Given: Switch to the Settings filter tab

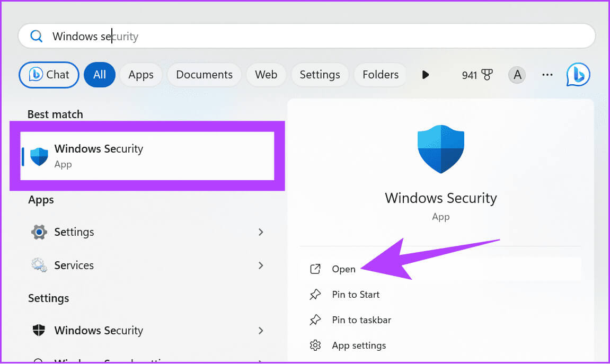Looking at the screenshot, I should point(320,75).
